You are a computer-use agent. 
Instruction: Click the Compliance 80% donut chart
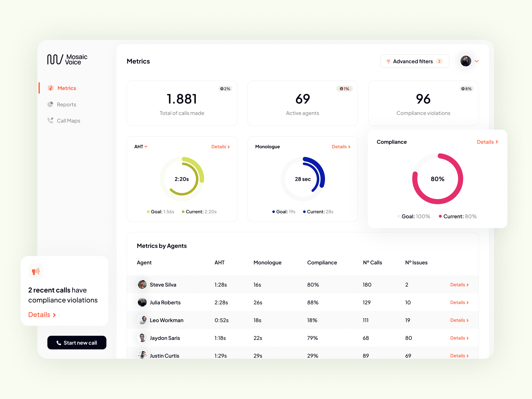point(437,179)
